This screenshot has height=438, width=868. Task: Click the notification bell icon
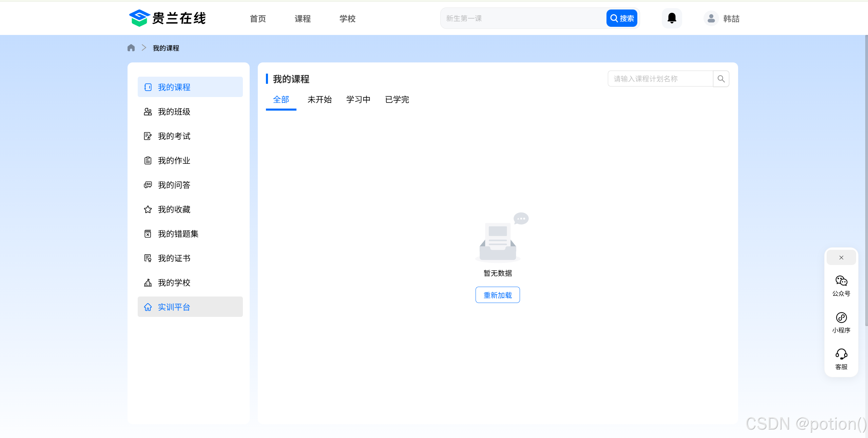click(671, 18)
